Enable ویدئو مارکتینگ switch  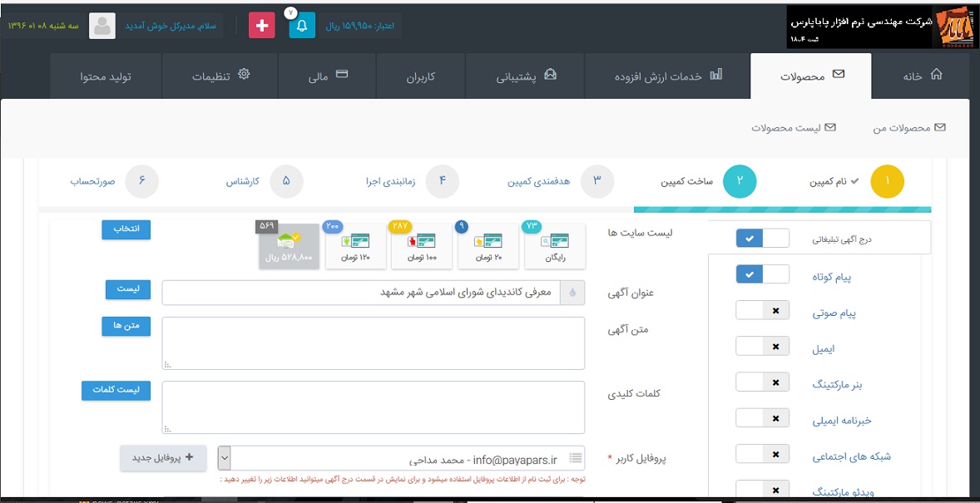coord(763,489)
